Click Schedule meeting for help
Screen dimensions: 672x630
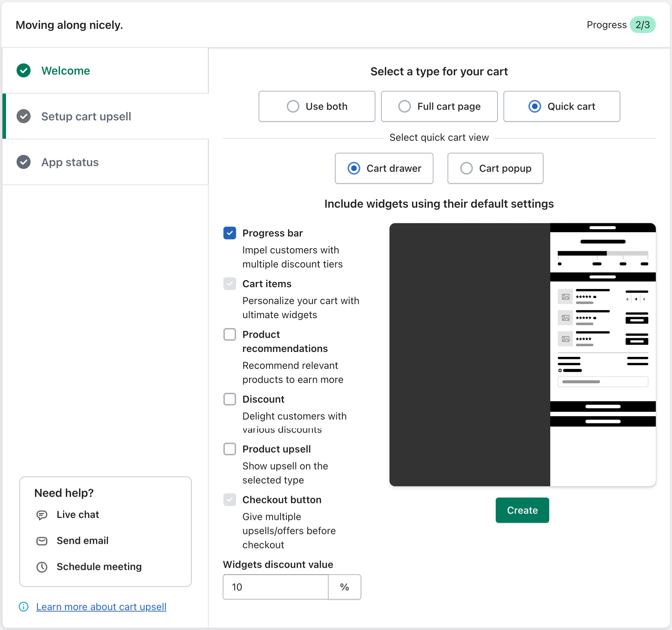99,567
